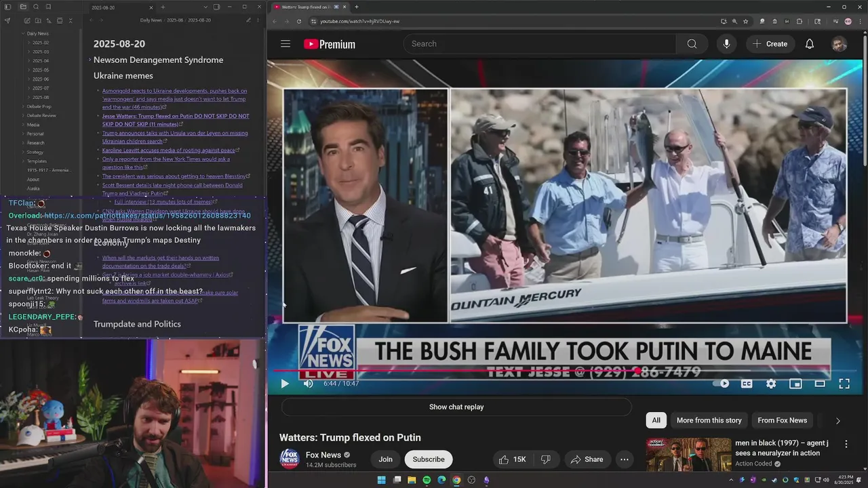Add a new tab in Obsidian
The width and height of the screenshot is (868, 488).
tap(163, 7)
